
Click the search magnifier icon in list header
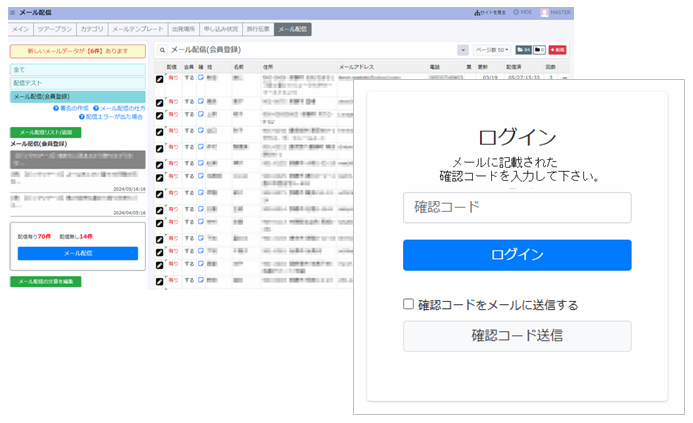(161, 49)
